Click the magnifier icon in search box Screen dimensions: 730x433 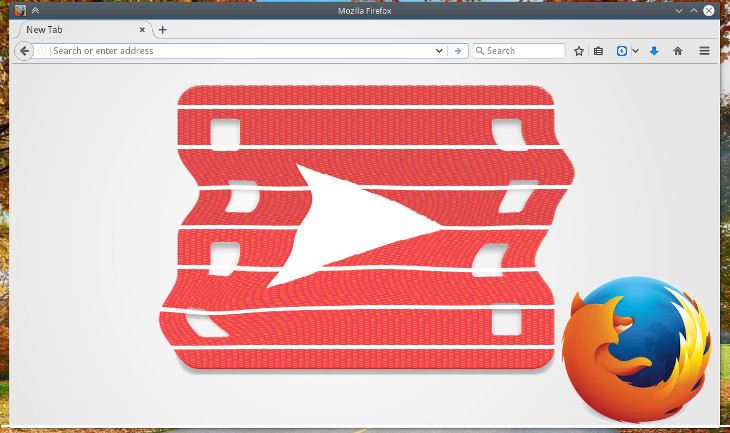[480, 51]
